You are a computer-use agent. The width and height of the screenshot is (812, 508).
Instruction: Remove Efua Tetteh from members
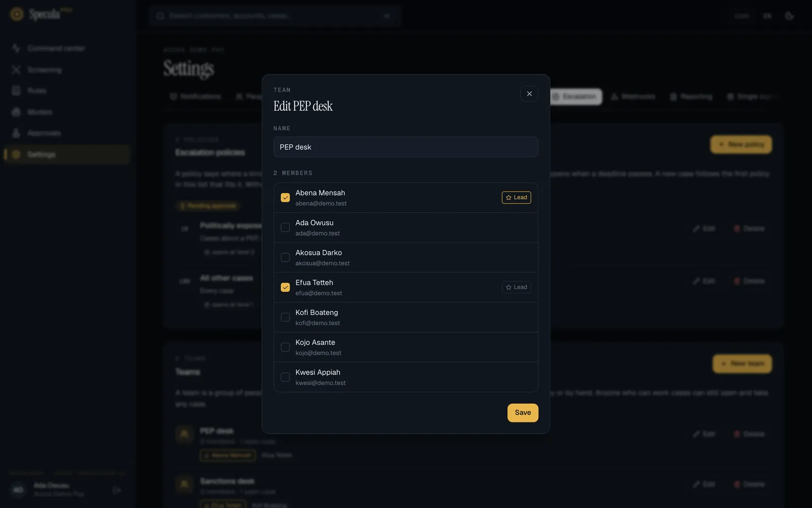[x=285, y=288]
